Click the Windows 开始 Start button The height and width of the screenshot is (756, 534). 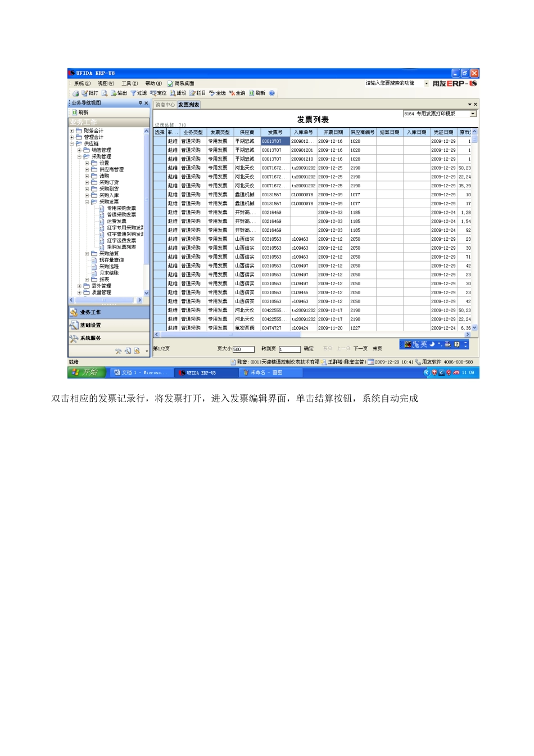[x=86, y=372]
